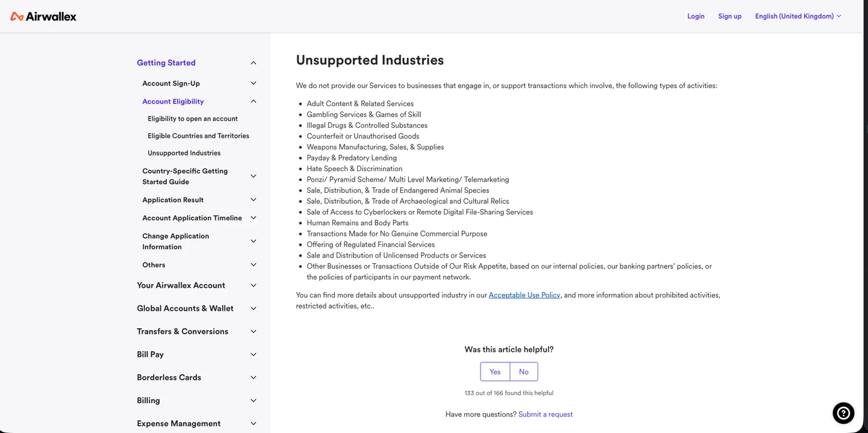Screen dimensions: 868x433
Task: Select Borderless Cards sidebar heading
Action: (x=169, y=377)
